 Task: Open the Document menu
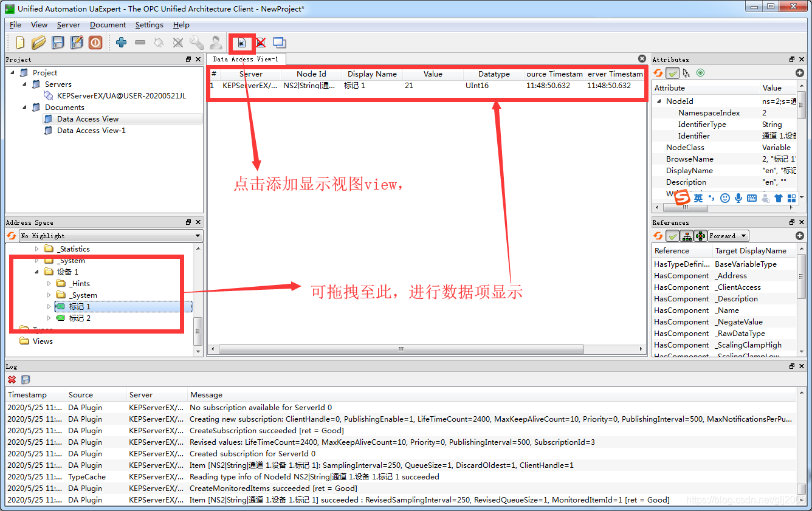pos(108,25)
